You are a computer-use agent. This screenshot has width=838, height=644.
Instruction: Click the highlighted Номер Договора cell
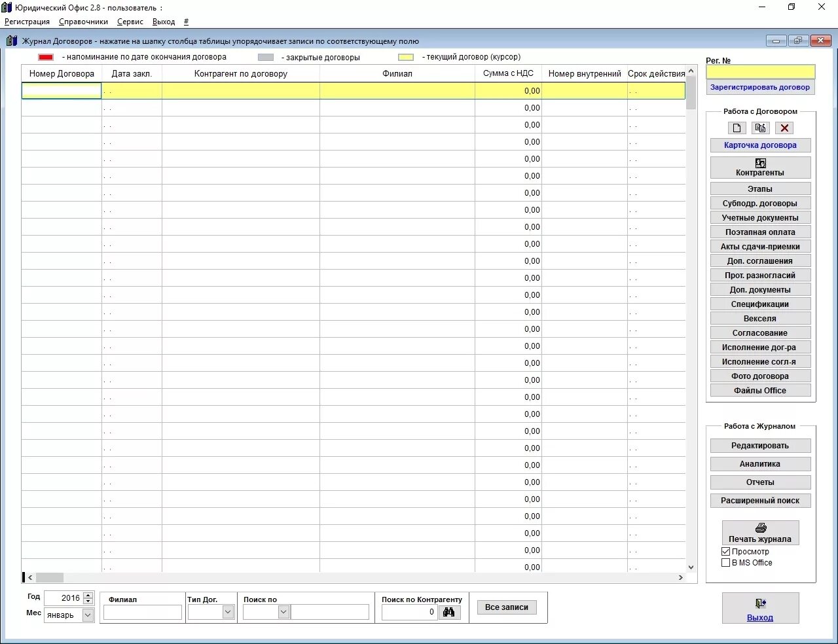click(62, 91)
